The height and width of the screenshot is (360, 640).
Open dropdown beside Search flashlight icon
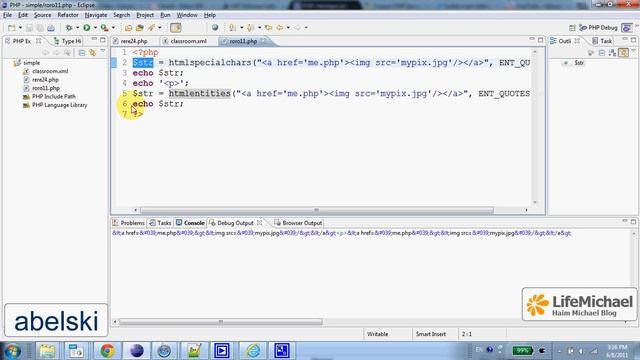pos(160,28)
